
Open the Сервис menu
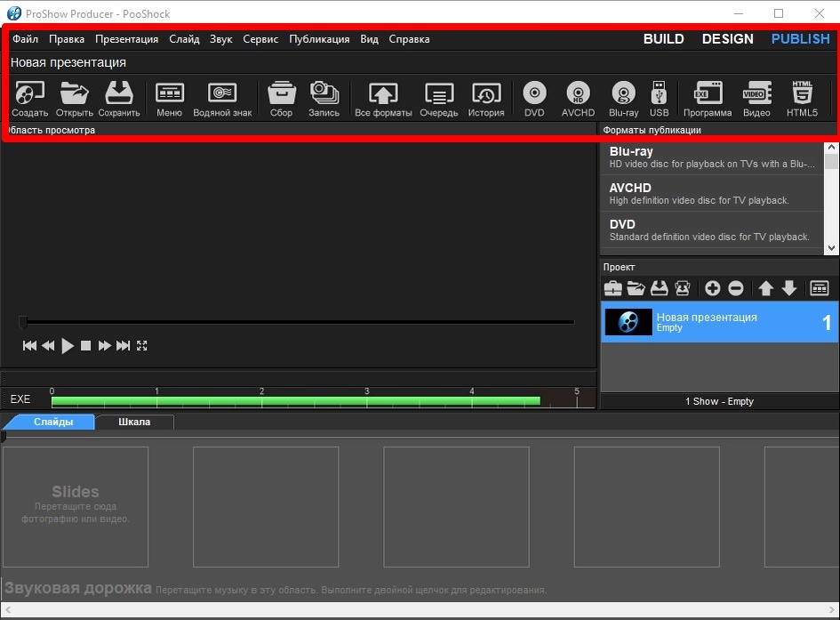(x=260, y=39)
